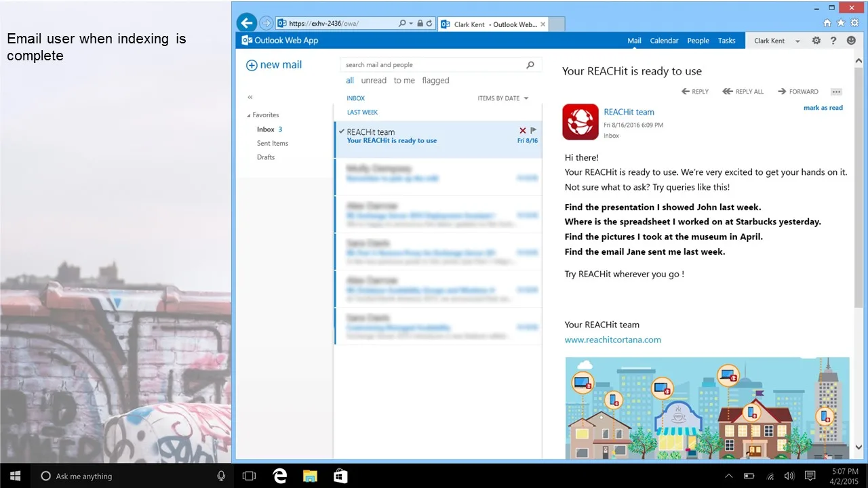Filter messages by unread
The width and height of the screenshot is (868, 488).
click(x=374, y=81)
